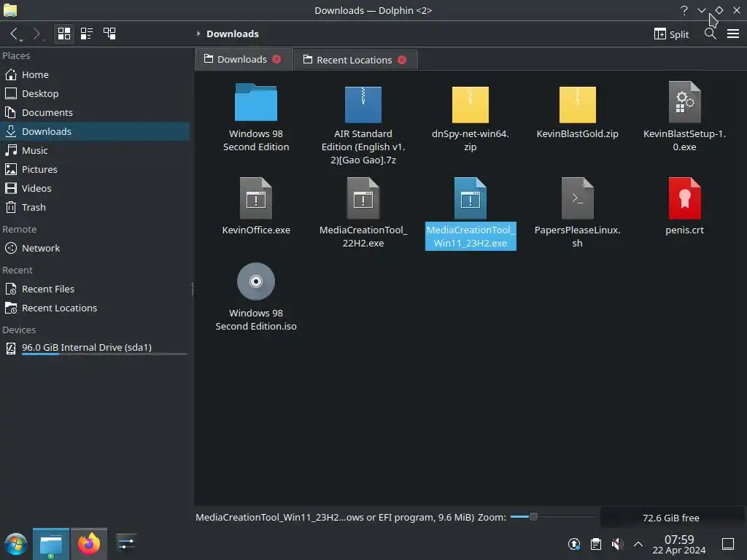Open Documents in Places panel

(96, 112)
